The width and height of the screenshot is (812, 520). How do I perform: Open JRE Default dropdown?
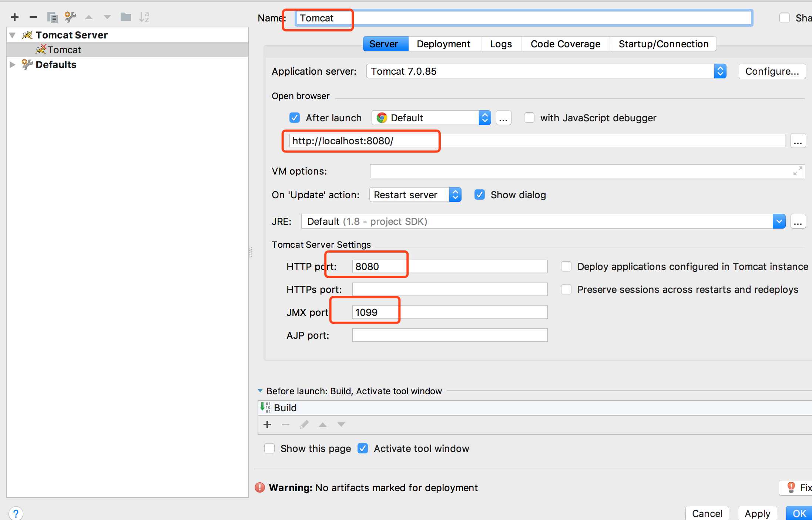pos(543,222)
